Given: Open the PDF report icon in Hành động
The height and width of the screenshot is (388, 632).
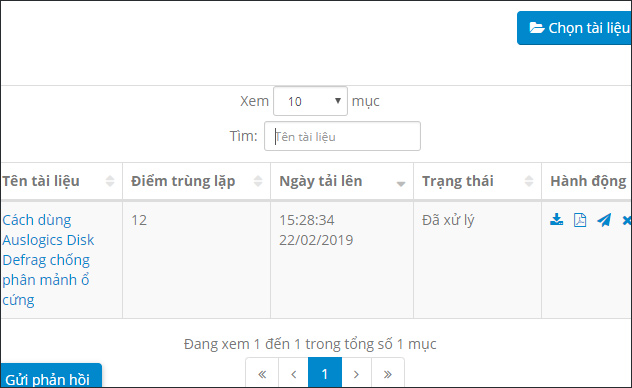Looking at the screenshot, I should [580, 220].
